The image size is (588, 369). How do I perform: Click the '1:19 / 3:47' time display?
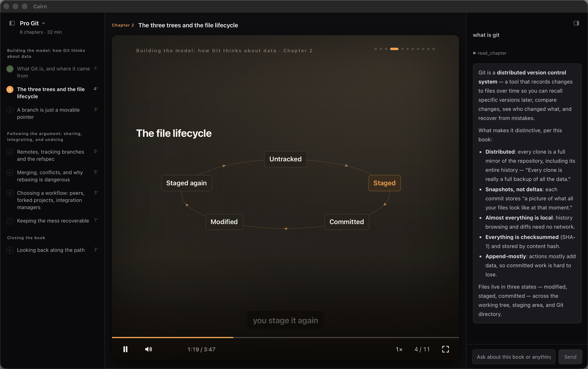point(201,349)
